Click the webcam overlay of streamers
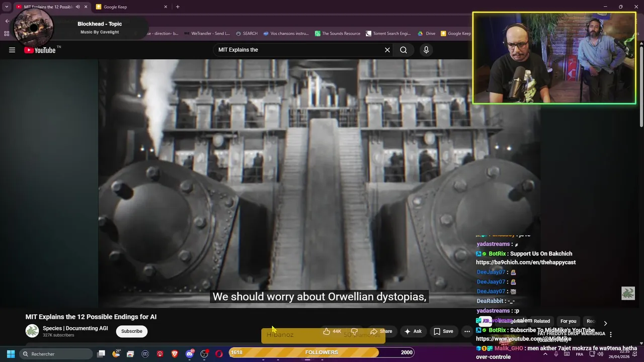This screenshot has height=362, width=644. tap(554, 58)
